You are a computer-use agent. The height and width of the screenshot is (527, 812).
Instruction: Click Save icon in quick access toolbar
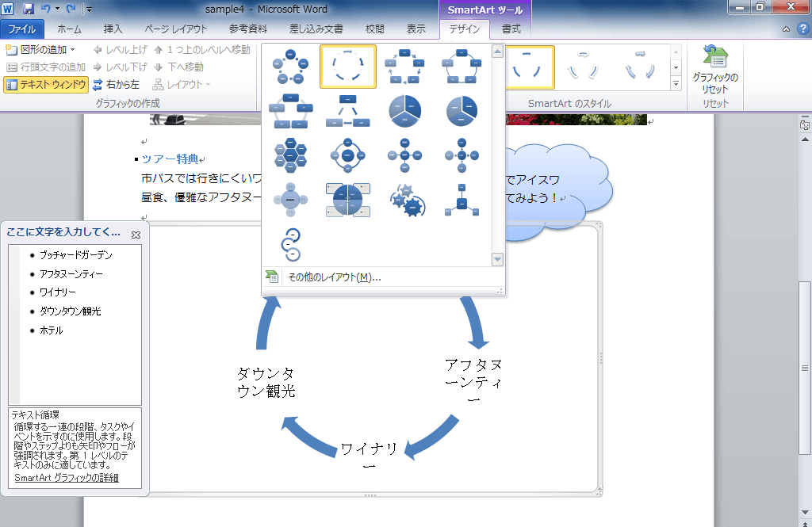pos(28,9)
